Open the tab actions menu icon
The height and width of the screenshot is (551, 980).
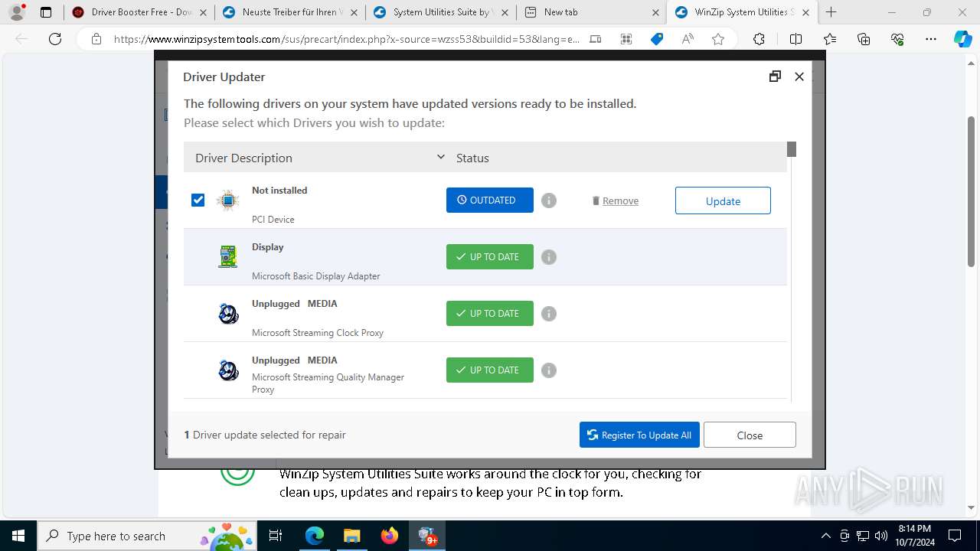(x=46, y=12)
